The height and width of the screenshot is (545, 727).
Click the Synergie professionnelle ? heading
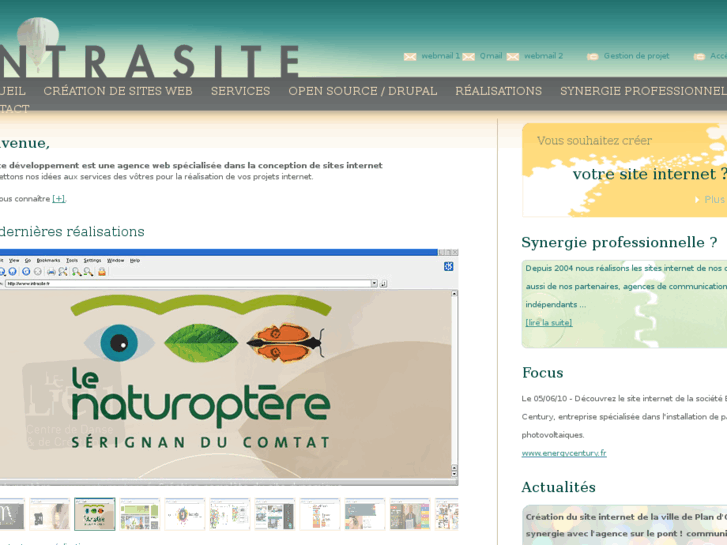tap(619, 242)
